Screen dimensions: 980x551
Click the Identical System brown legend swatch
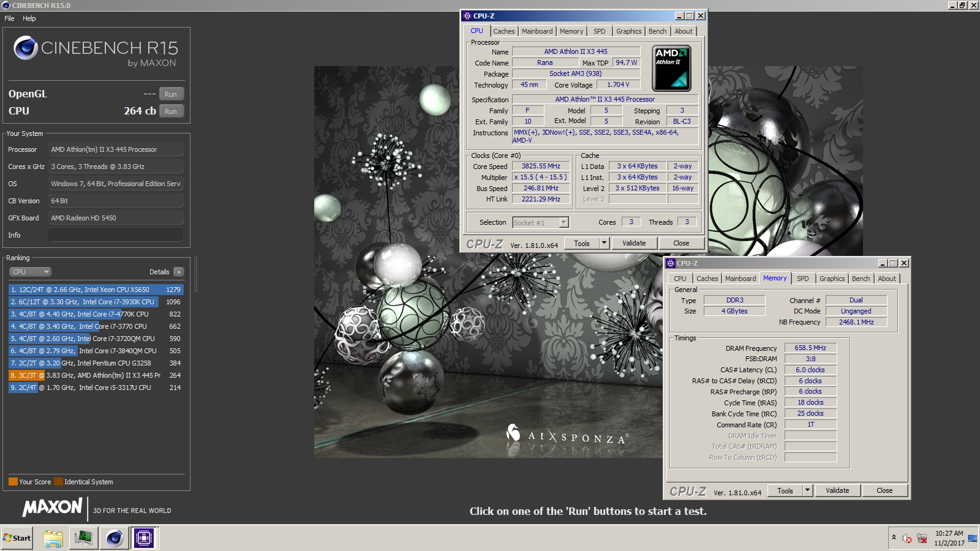click(58, 481)
